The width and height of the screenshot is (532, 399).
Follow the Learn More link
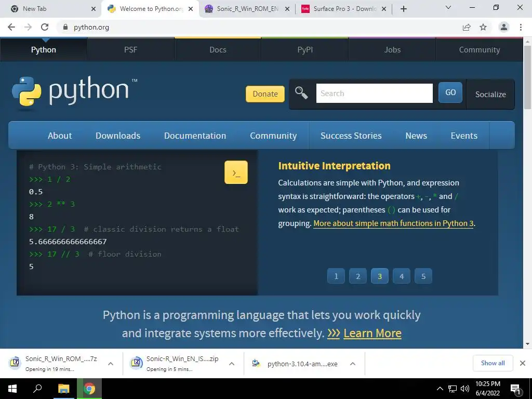coord(372,333)
